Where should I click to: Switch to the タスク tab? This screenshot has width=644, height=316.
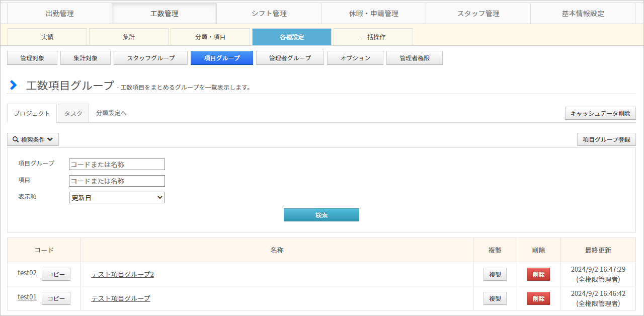pyautogui.click(x=73, y=113)
